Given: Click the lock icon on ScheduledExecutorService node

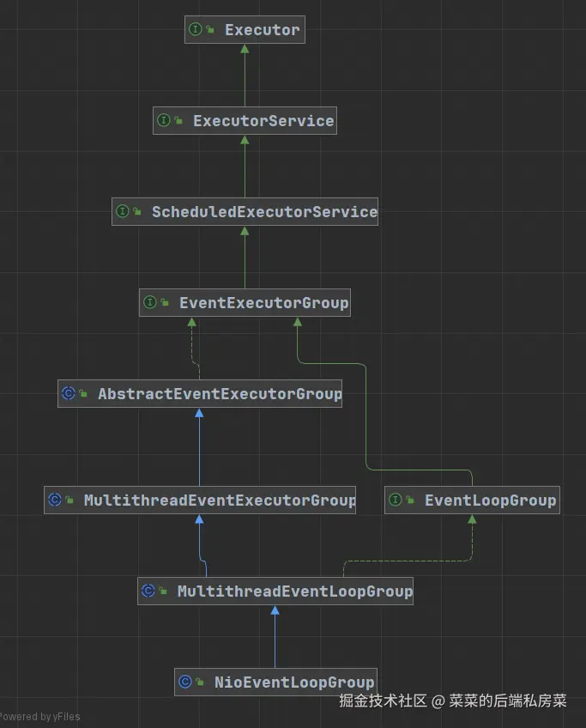Looking at the screenshot, I should 137,212.
